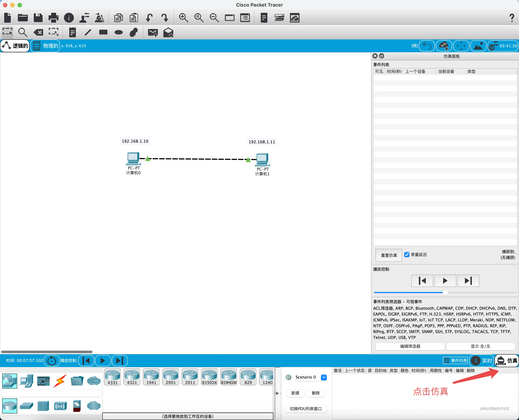Image resolution: width=519 pixels, height=420 pixels.
Task: Click the Print icon
Action: click(x=54, y=18)
